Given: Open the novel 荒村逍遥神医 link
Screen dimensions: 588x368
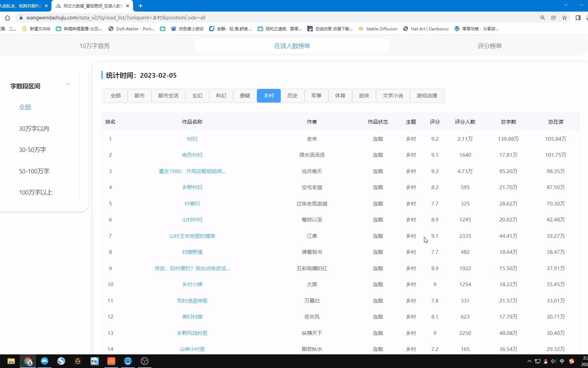Looking at the screenshot, I should [192, 301].
